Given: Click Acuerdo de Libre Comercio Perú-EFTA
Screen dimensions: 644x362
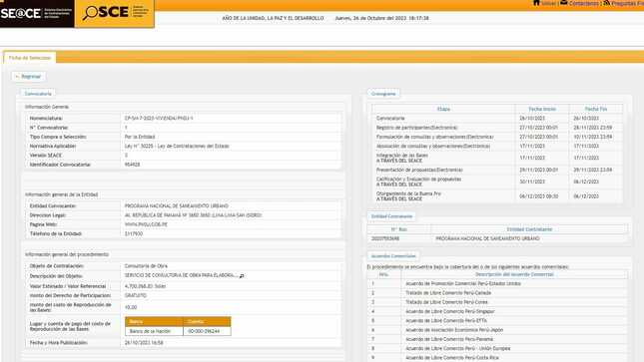Looking at the screenshot, I should 446,320.
